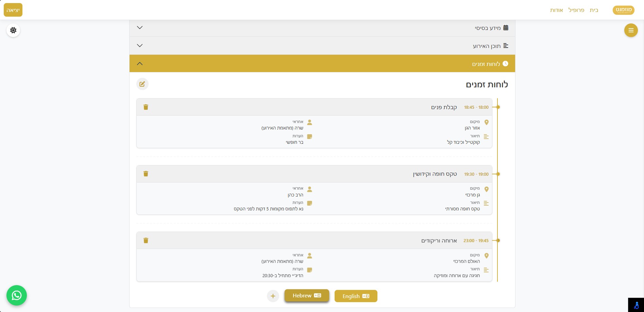644x312 pixels.
Task: Expand the תוכן האירוע section
Action: click(322, 46)
